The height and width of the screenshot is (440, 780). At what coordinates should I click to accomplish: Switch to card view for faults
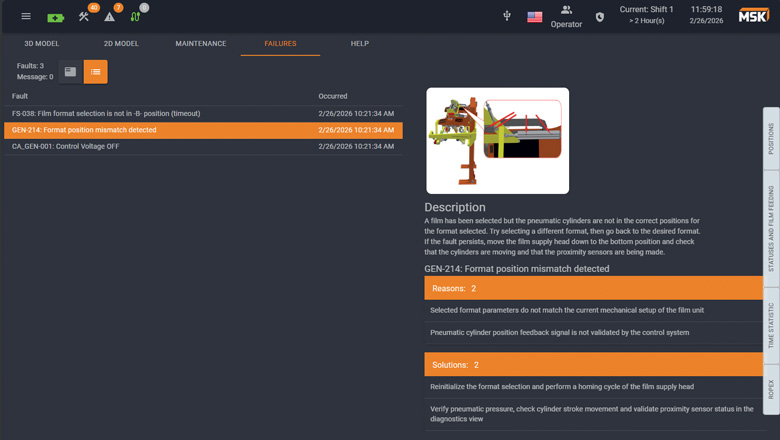pos(70,72)
